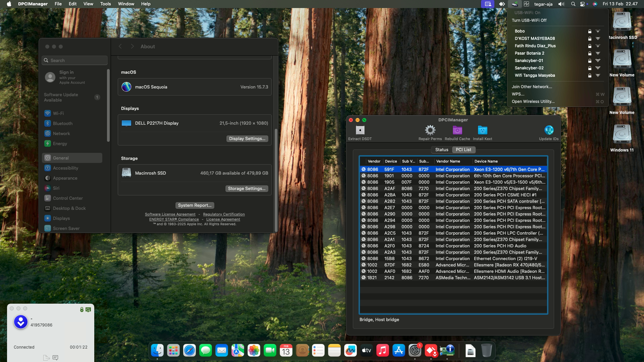
Task: Open System Settings from the Dock
Action: click(x=415, y=351)
